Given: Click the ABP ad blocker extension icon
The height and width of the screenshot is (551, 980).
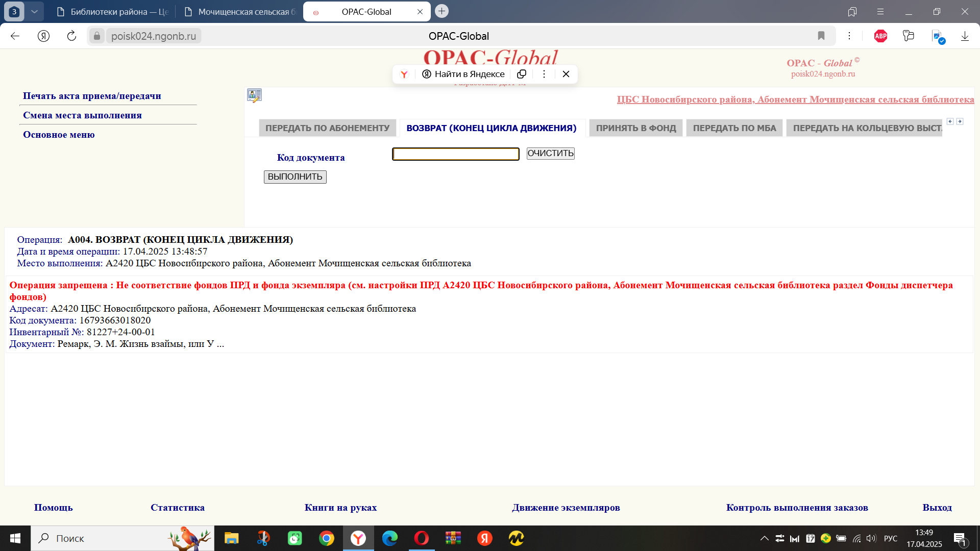Looking at the screenshot, I should pyautogui.click(x=880, y=36).
